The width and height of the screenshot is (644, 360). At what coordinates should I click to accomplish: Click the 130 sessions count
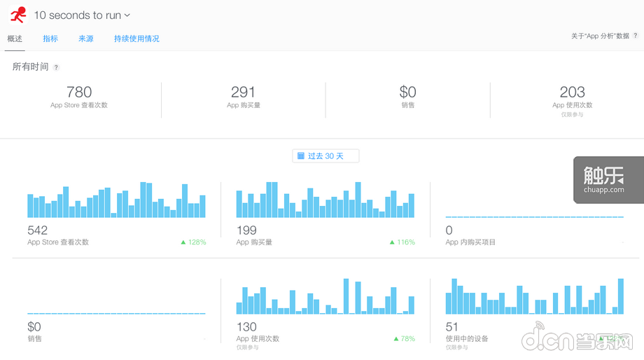click(246, 327)
